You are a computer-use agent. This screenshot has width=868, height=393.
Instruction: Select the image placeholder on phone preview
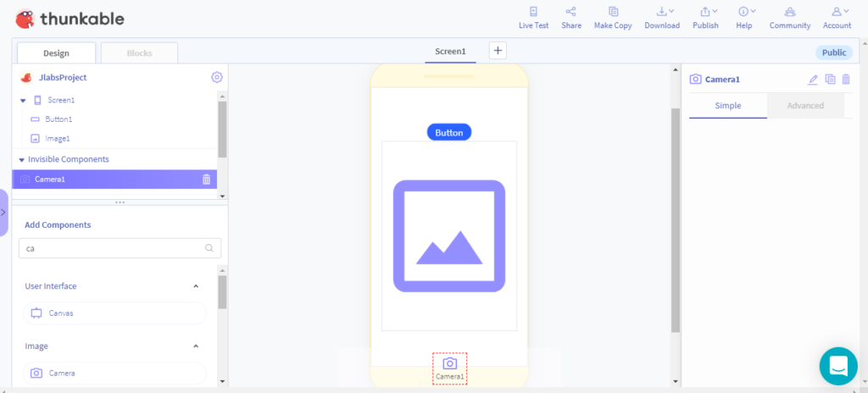point(449,235)
